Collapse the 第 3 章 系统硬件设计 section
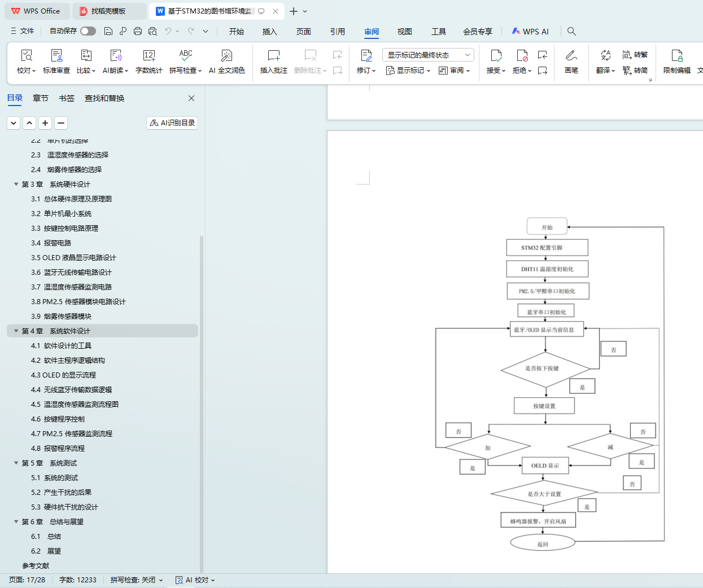 [x=16, y=185]
